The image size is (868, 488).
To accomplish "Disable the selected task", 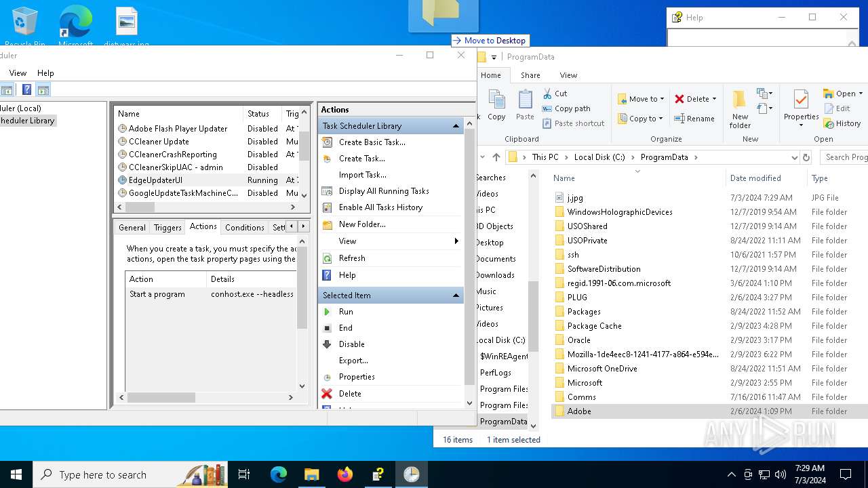I will (351, 344).
